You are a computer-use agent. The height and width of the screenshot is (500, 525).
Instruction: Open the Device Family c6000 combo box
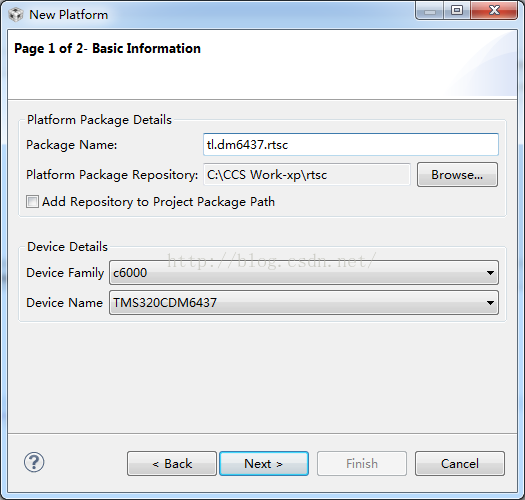tap(304, 273)
